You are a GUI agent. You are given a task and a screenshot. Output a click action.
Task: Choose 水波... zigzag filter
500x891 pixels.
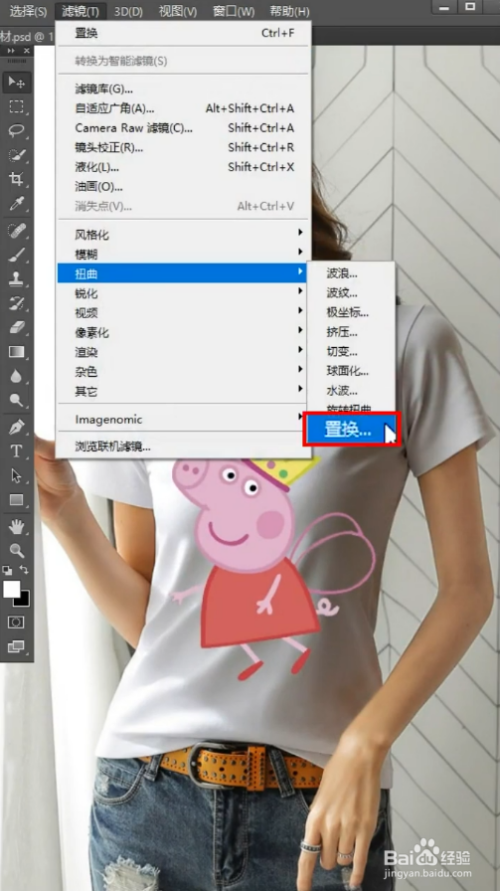(351, 391)
